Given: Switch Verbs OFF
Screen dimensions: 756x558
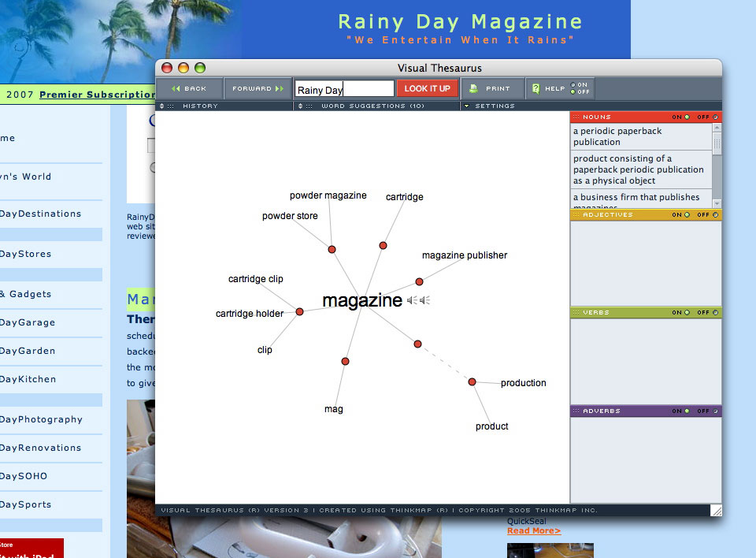Looking at the screenshot, I should coord(716,312).
